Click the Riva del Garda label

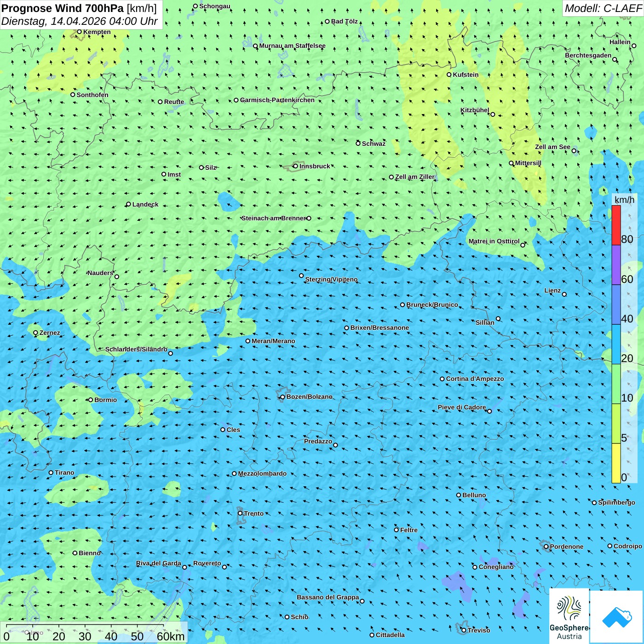point(158,563)
